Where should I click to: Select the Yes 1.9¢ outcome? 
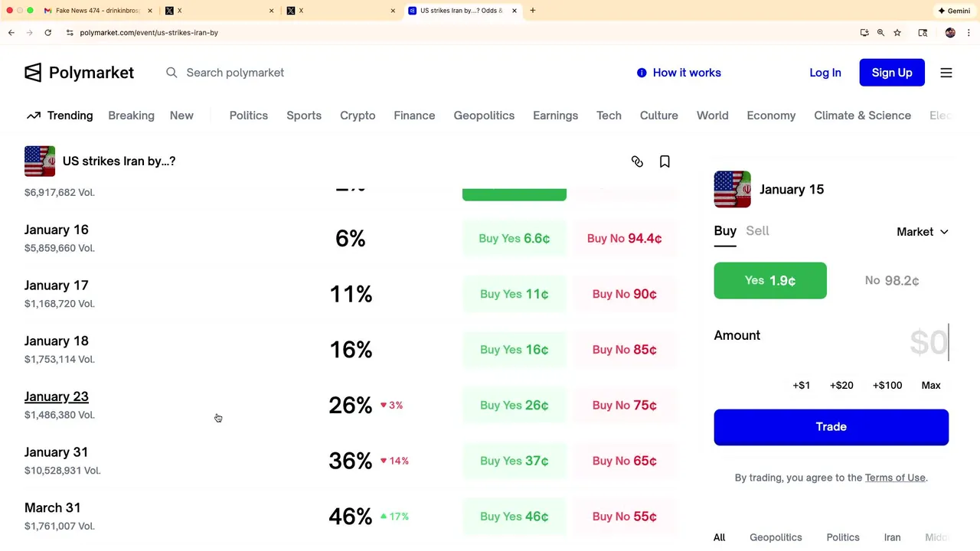[x=770, y=281]
